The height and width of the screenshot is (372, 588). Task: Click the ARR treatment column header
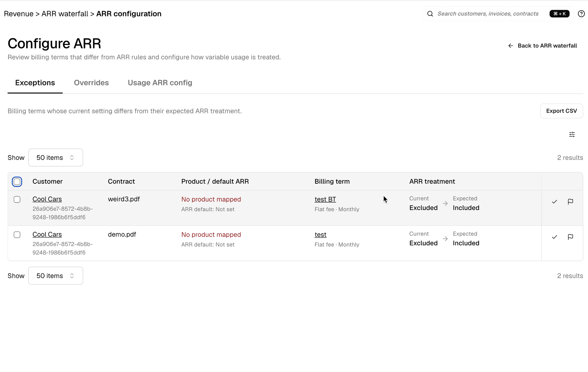coord(432,181)
